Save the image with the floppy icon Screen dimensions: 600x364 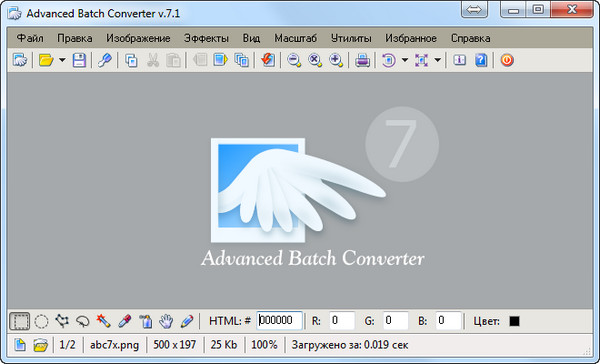pos(79,60)
